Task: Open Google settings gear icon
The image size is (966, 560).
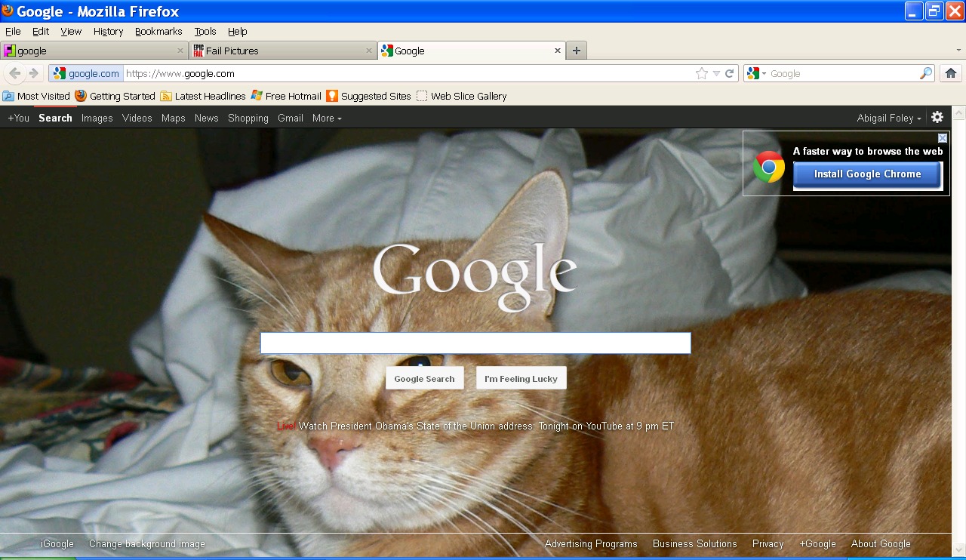Action: pos(937,117)
